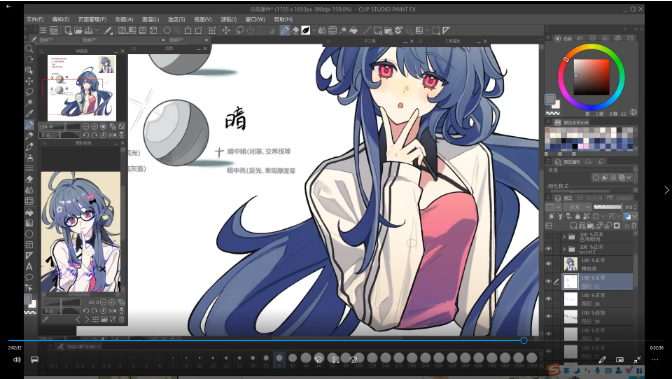Hide the layer named 图层 31
Viewport: 672px width, 379px height.
549,281
